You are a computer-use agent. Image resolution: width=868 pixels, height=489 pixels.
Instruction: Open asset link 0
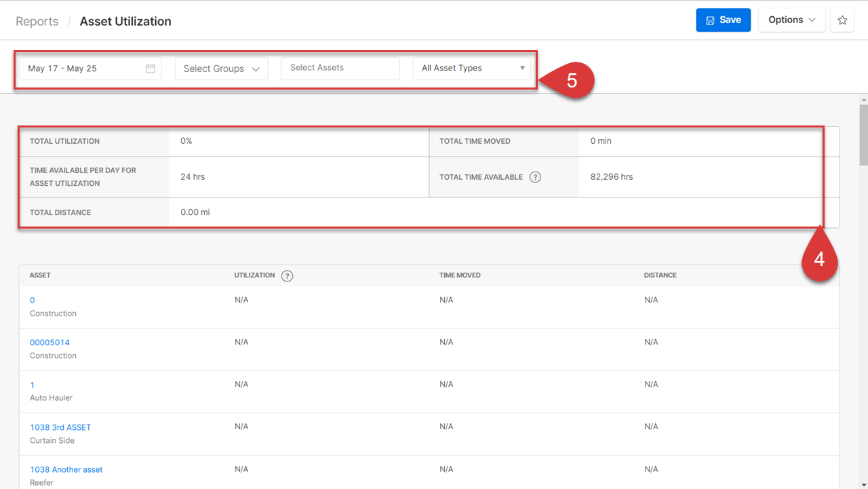(x=32, y=300)
